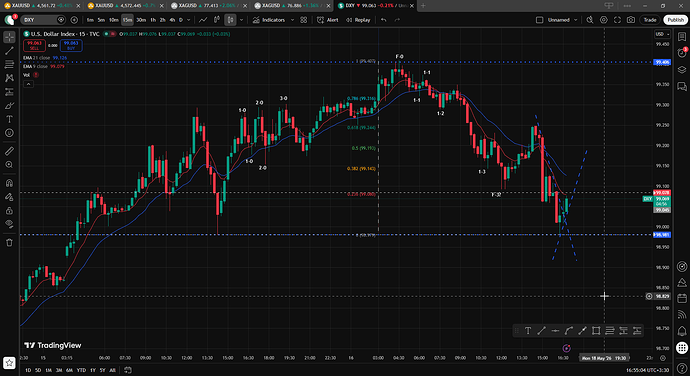Screen dimensions: 690x376
Task: Set date range to 1D
Action: click(x=28, y=370)
